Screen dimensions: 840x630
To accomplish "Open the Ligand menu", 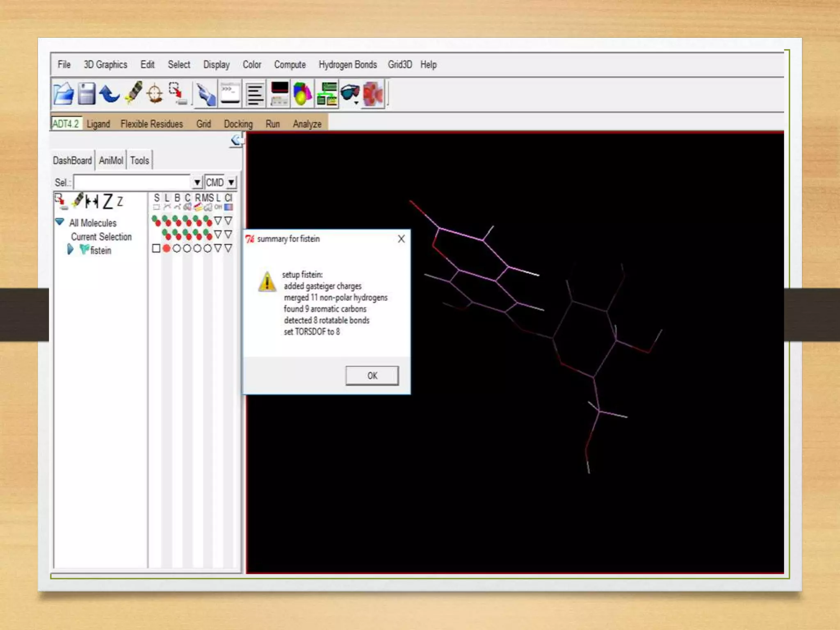I will pyautogui.click(x=98, y=124).
